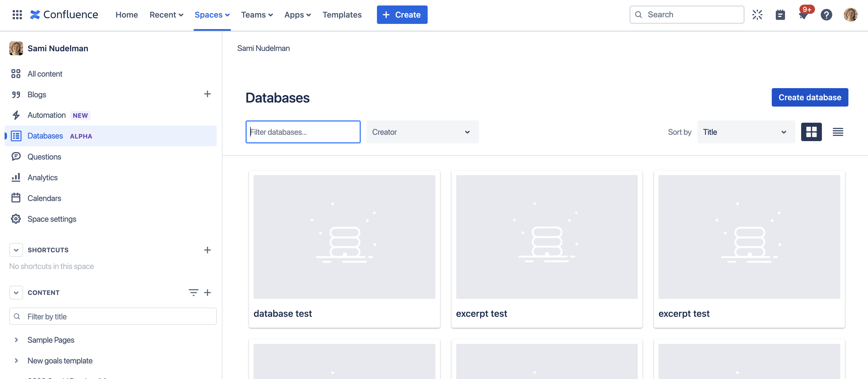The width and height of the screenshot is (868, 379).
Task: Click the Automation icon in sidebar
Action: coord(16,115)
